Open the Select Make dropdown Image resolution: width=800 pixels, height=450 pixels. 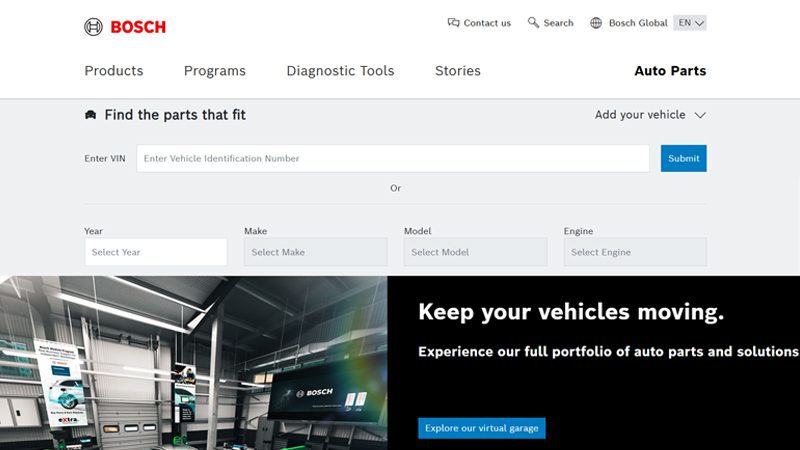coord(316,252)
